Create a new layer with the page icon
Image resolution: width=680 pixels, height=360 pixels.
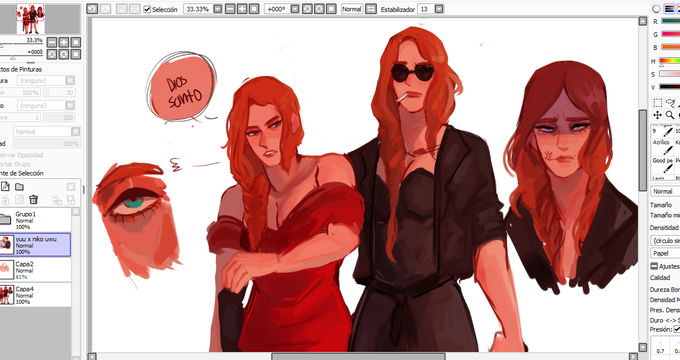(5, 187)
